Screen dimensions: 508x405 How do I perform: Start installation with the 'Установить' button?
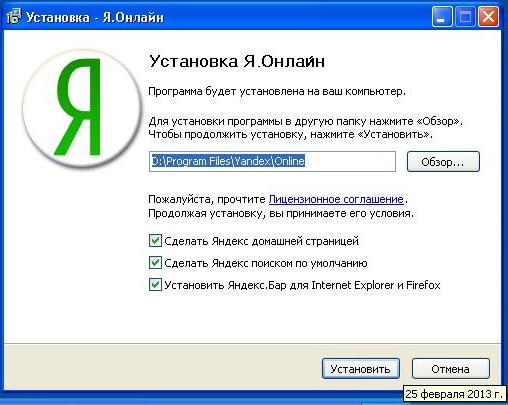pyautogui.click(x=361, y=369)
